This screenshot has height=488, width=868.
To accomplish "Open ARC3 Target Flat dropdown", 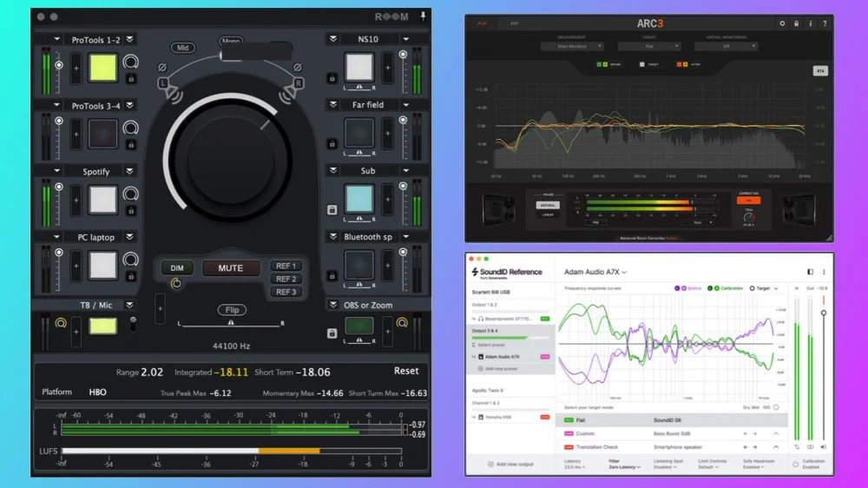I will coord(648,47).
